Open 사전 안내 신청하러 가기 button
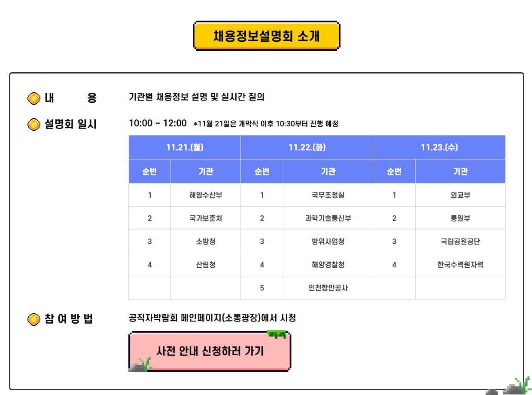 210,351
